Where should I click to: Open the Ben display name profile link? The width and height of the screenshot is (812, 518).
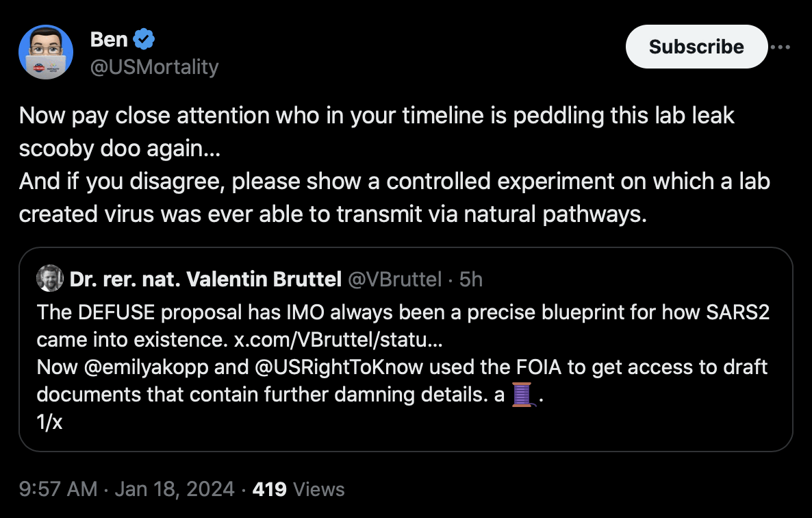pyautogui.click(x=109, y=40)
